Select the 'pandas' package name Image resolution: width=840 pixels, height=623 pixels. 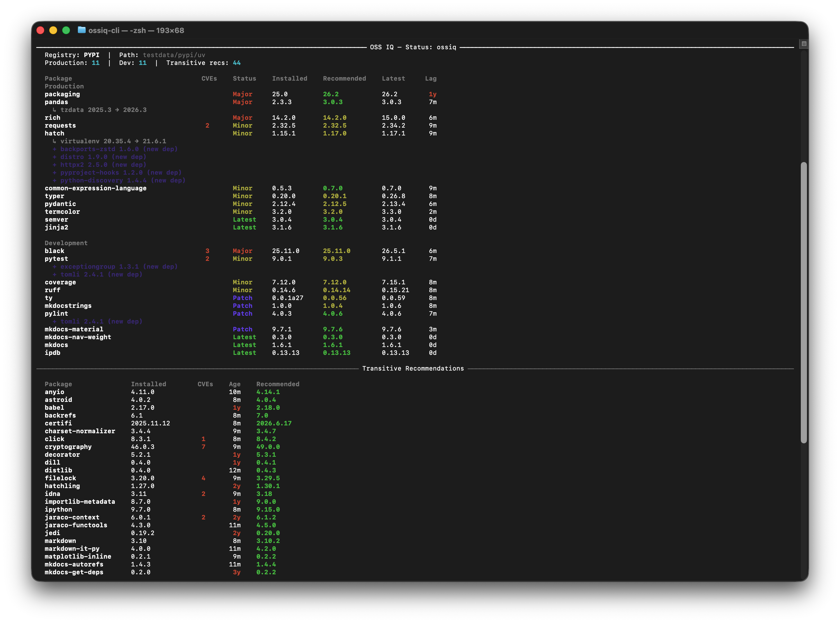[56, 102]
